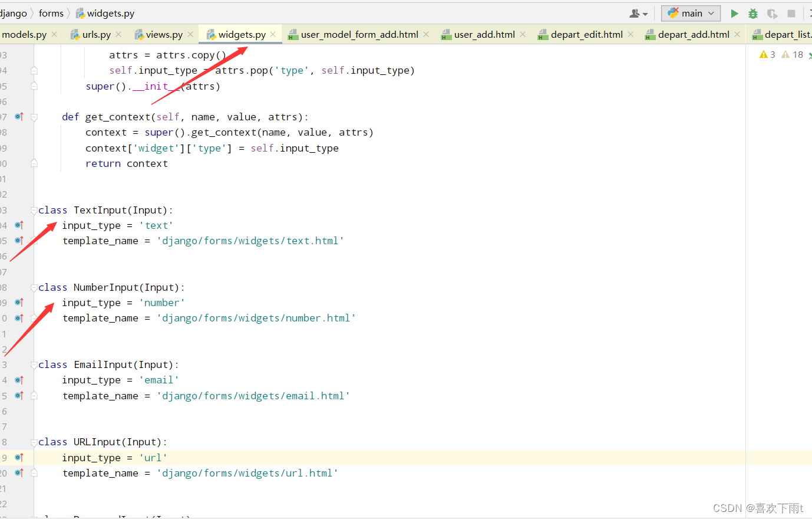Click the get_context function name in def line
The height and width of the screenshot is (519, 812).
(x=118, y=117)
